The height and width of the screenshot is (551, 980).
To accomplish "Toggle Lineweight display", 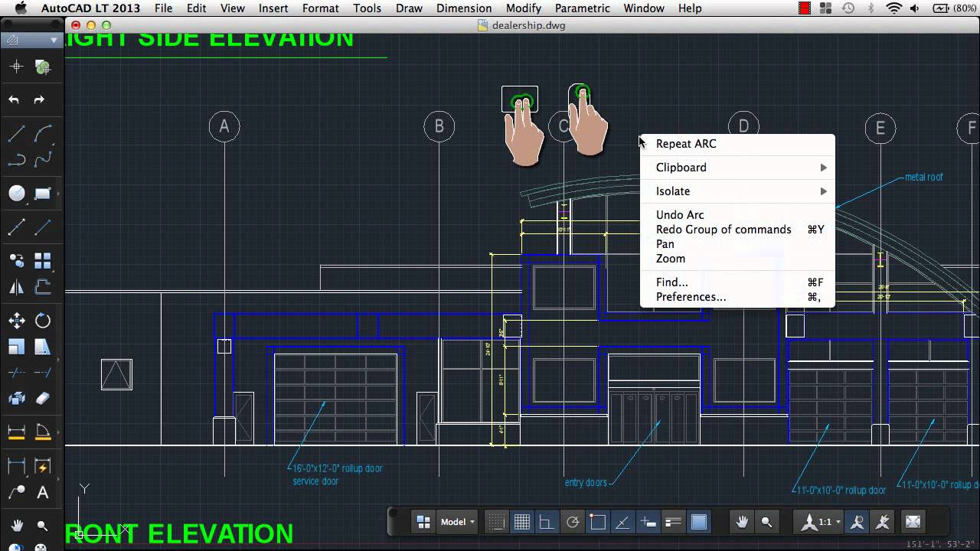I will pyautogui.click(x=674, y=522).
